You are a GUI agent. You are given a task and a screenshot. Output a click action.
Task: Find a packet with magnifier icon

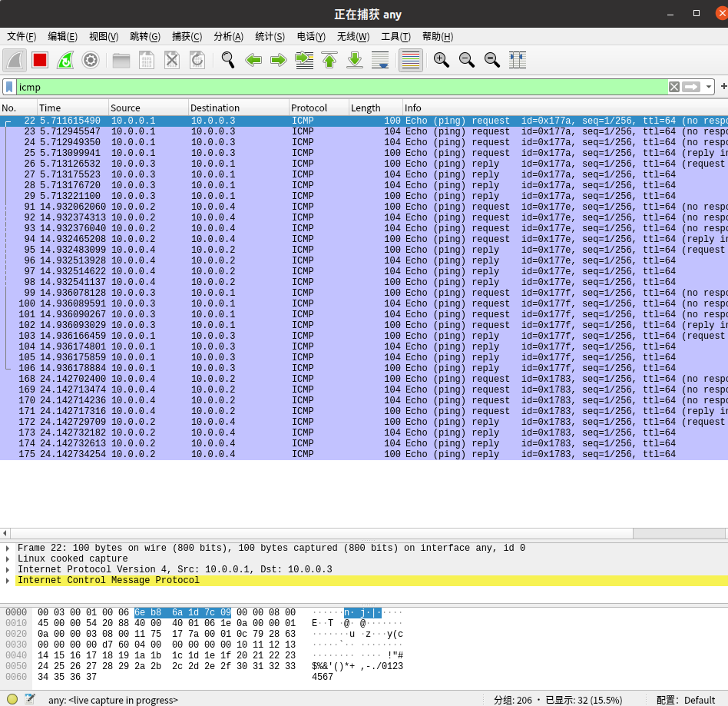point(228,61)
